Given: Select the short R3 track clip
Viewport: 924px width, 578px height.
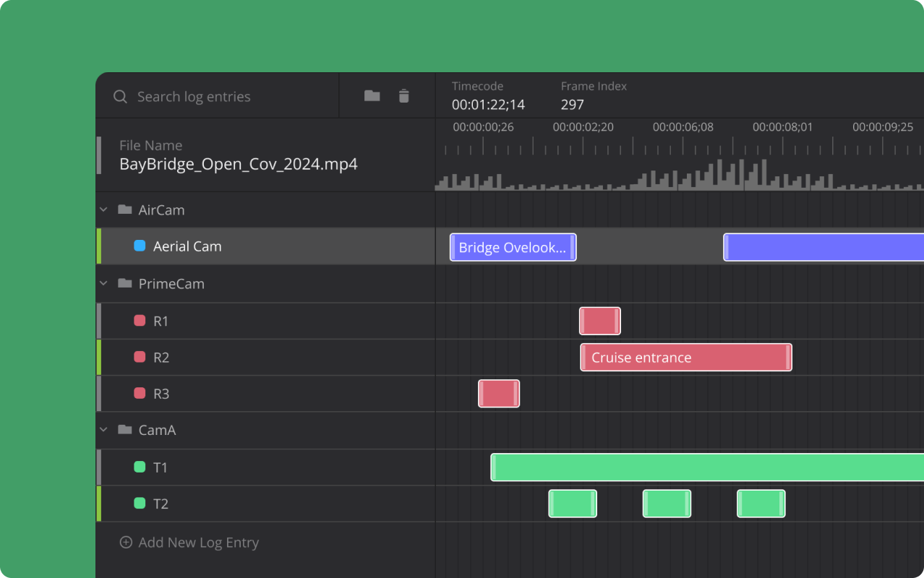Looking at the screenshot, I should [x=498, y=394].
